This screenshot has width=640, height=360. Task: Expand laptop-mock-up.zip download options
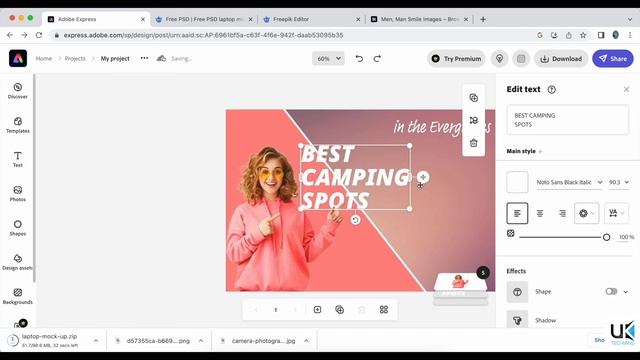click(x=96, y=340)
